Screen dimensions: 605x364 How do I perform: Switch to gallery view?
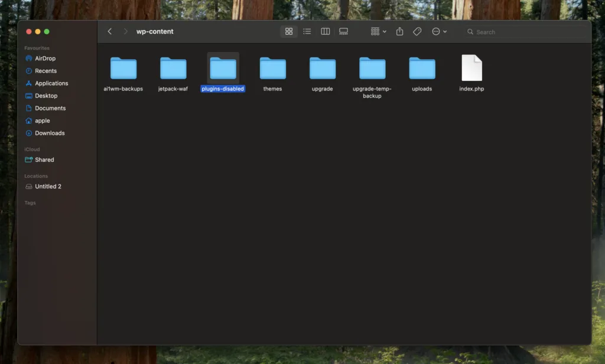coord(343,31)
